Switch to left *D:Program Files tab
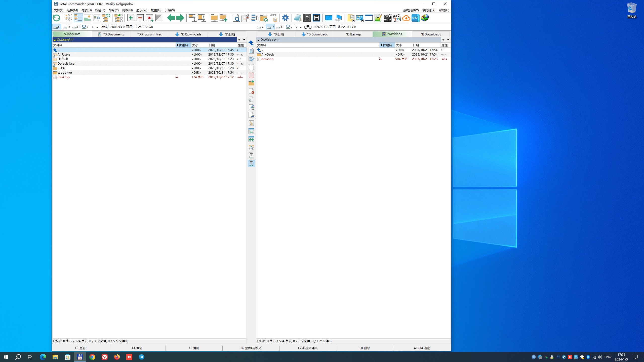644x362 pixels. [149, 34]
